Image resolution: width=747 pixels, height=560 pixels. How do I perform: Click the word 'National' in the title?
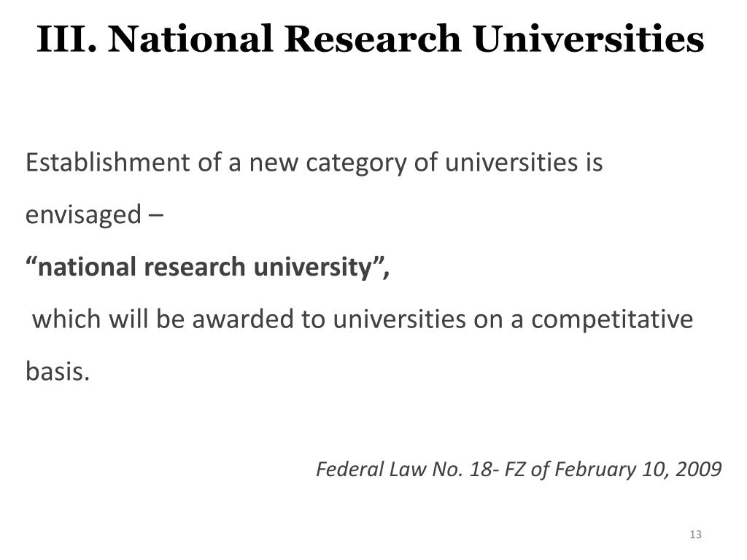click(x=190, y=39)
